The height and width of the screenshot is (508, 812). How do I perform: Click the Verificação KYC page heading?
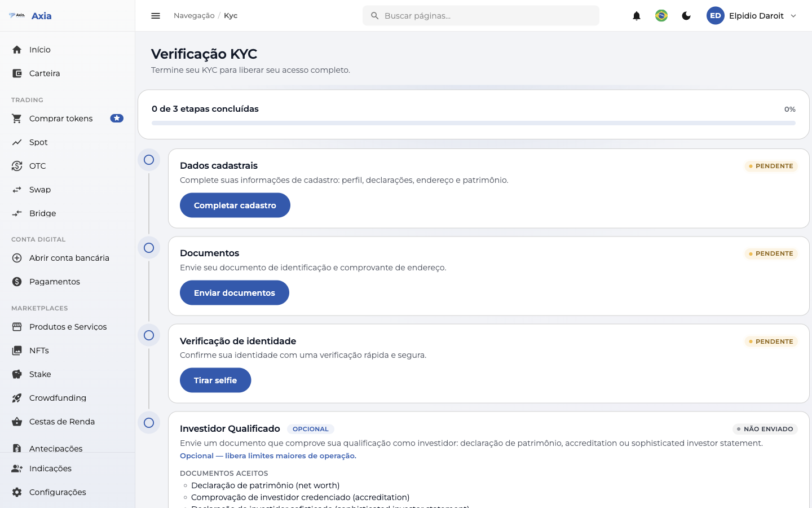[x=204, y=54]
